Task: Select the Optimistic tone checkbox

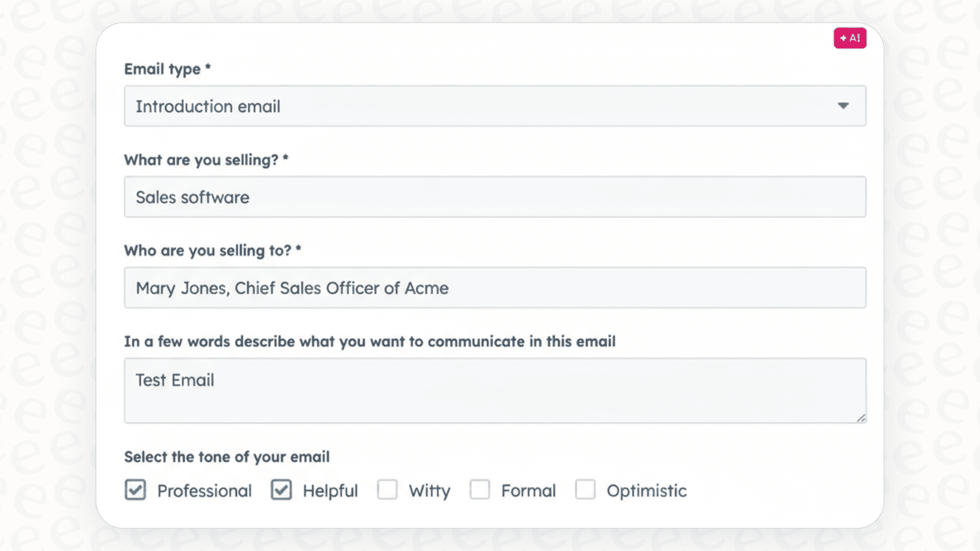Action: 586,490
